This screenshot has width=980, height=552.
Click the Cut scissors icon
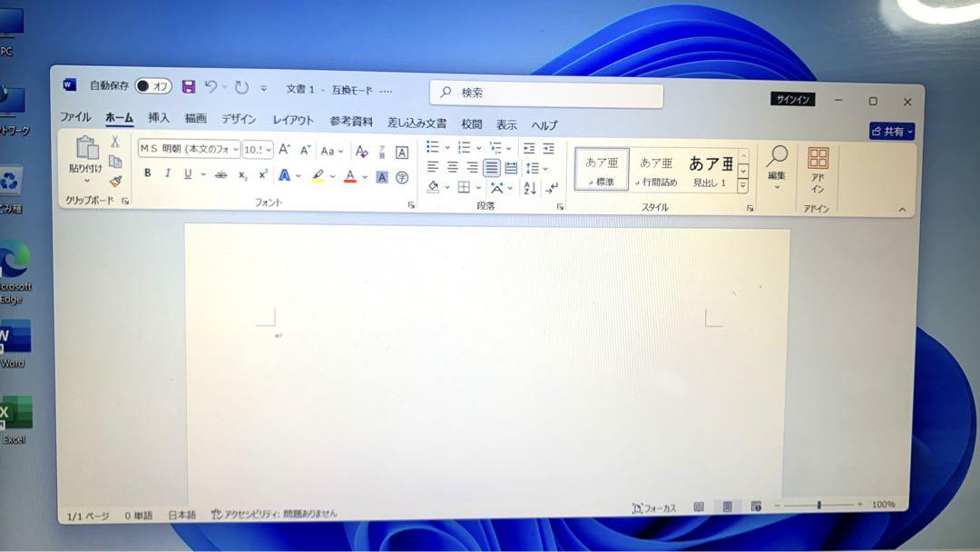[115, 142]
